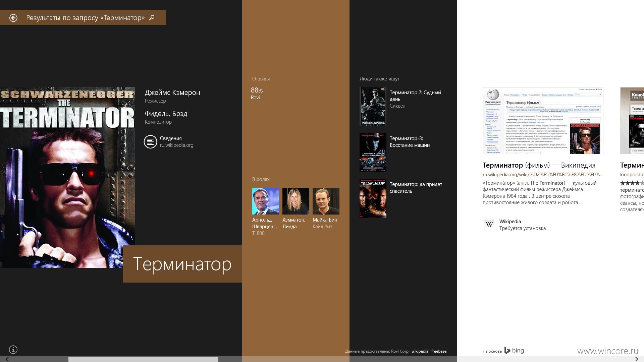Click the Wikipedia app W icon
The image size is (644, 362).
coord(489,225)
